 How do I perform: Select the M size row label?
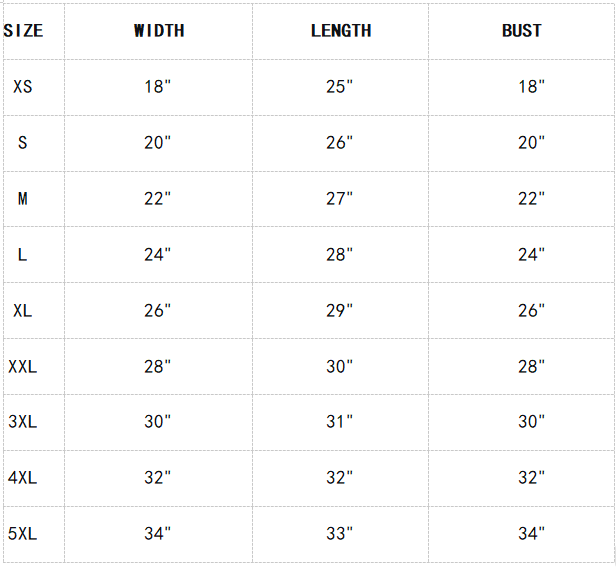coord(23,199)
